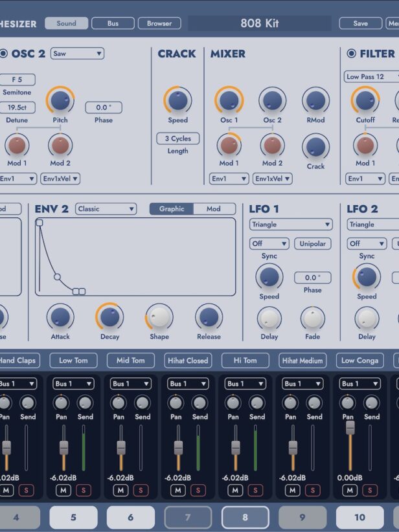The image size is (399, 532).
Task: Click the Filter Cutoff knob
Action: click(x=365, y=100)
